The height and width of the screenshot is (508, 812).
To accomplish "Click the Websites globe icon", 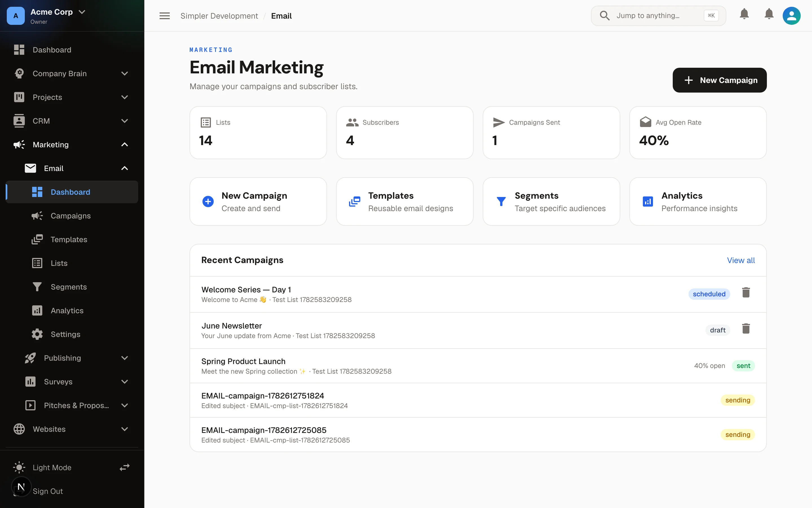I will (19, 429).
